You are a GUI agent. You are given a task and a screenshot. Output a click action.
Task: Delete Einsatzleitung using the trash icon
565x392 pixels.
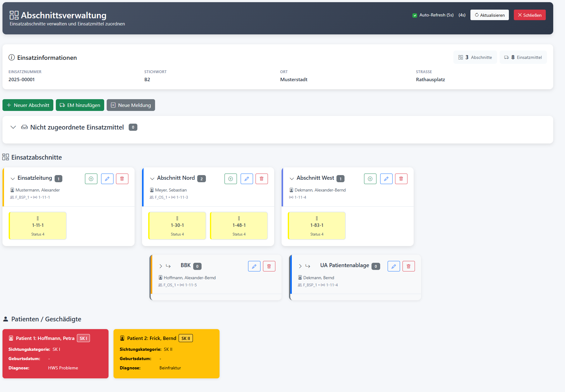point(122,179)
